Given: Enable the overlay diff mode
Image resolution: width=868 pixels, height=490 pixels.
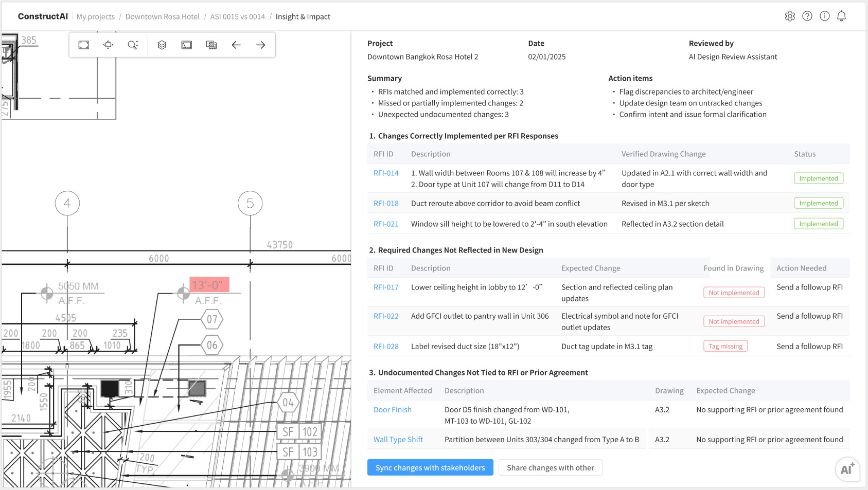Looking at the screenshot, I should tap(211, 45).
